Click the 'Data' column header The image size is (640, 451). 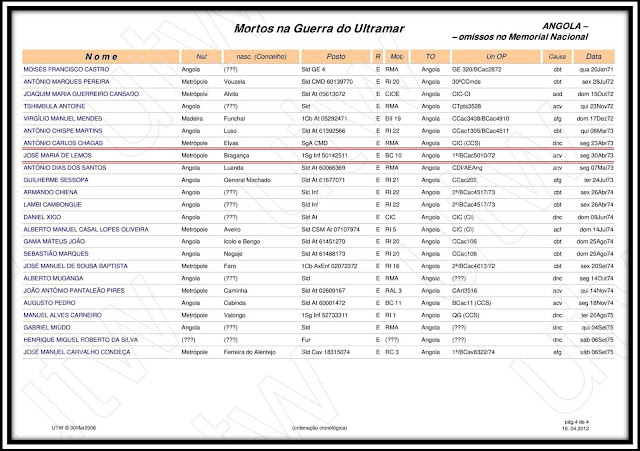593,56
